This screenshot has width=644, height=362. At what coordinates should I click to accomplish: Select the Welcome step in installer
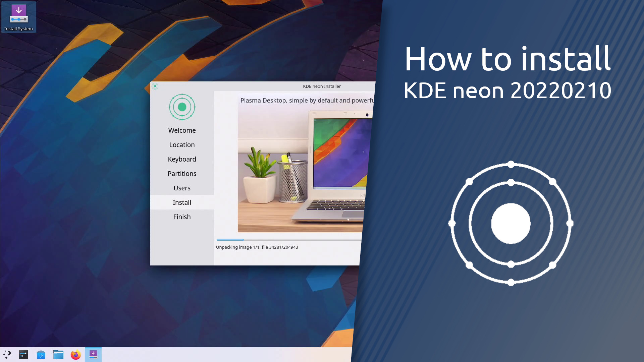[182, 130]
